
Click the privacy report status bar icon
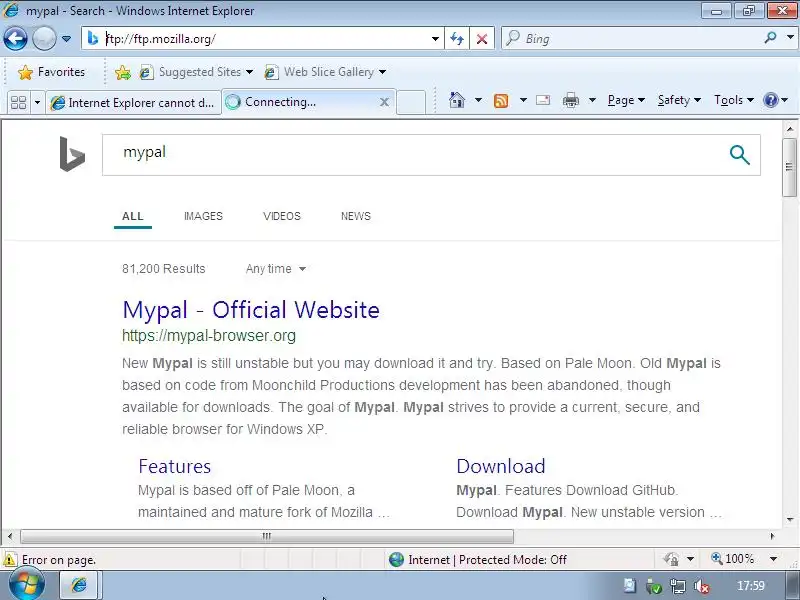coord(671,560)
